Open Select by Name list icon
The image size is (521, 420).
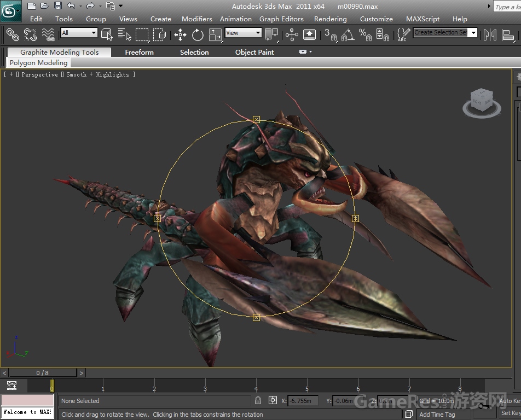pos(125,34)
